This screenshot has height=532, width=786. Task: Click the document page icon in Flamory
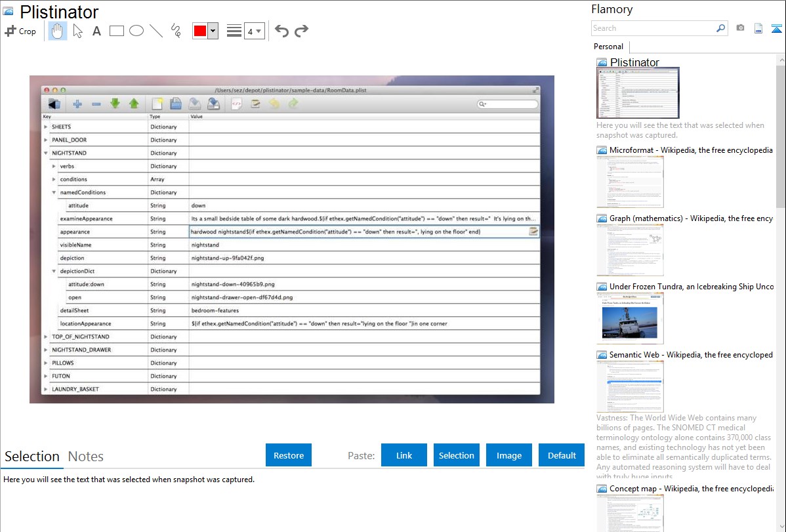point(758,28)
